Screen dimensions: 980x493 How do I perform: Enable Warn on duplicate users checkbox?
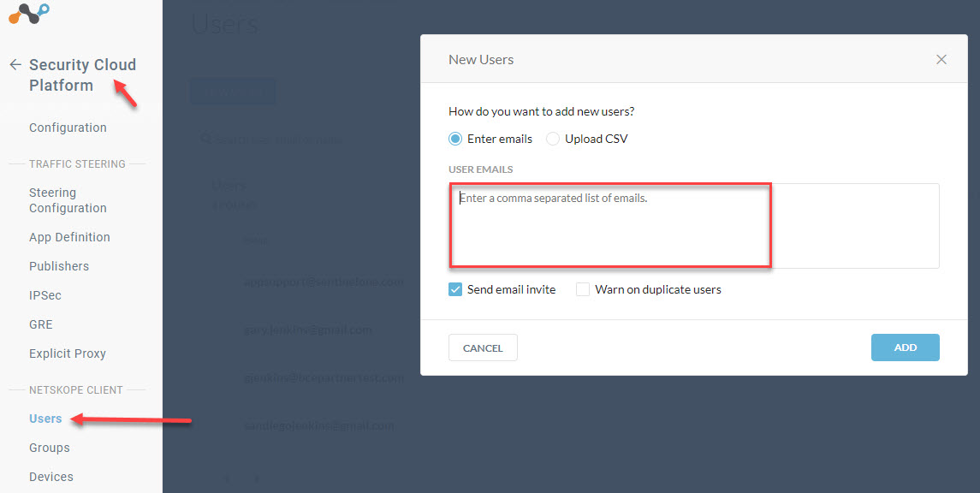(x=583, y=289)
